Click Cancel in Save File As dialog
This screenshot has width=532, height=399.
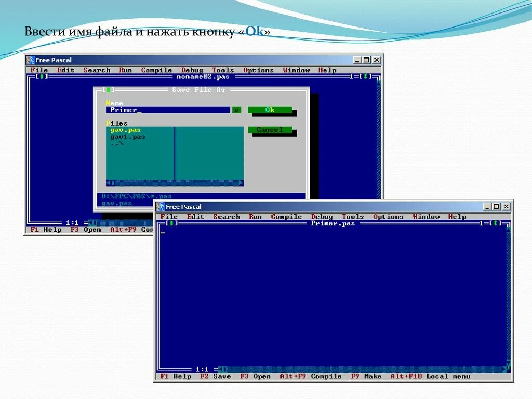[x=270, y=130]
